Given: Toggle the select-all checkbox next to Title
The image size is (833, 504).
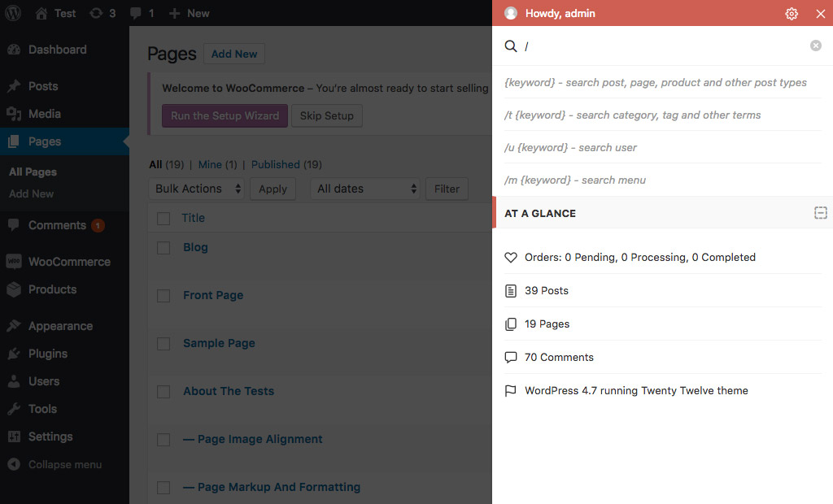Looking at the screenshot, I should coord(164,218).
